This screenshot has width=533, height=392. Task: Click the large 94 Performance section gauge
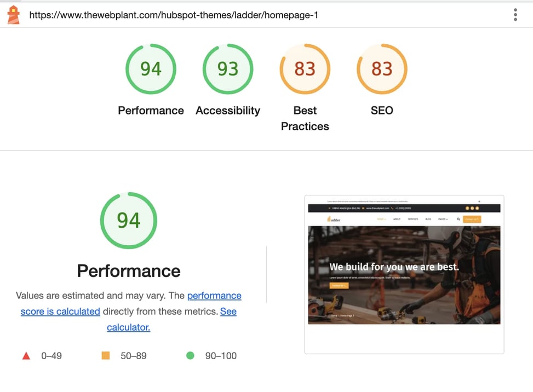[x=129, y=221]
